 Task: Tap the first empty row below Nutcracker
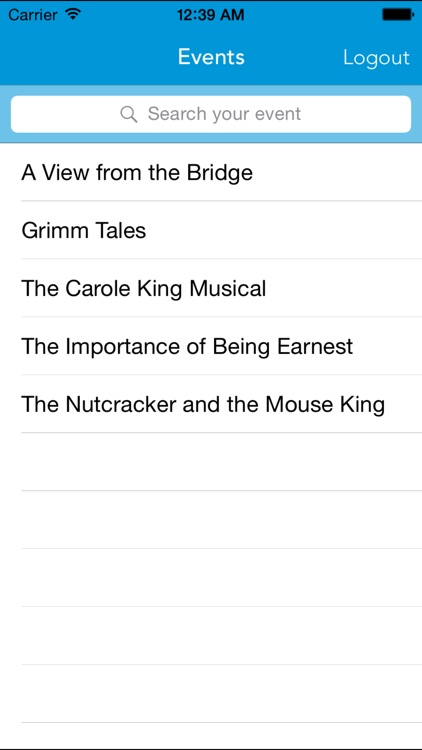pyautogui.click(x=211, y=462)
